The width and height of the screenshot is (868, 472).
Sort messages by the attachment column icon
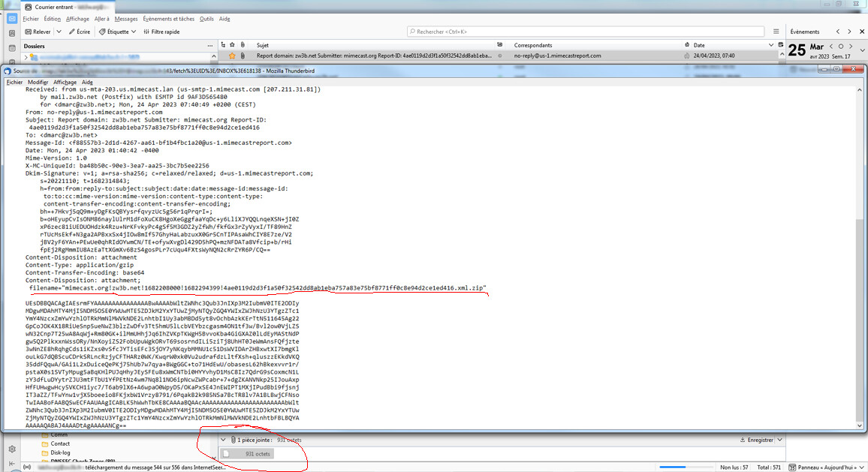click(243, 45)
